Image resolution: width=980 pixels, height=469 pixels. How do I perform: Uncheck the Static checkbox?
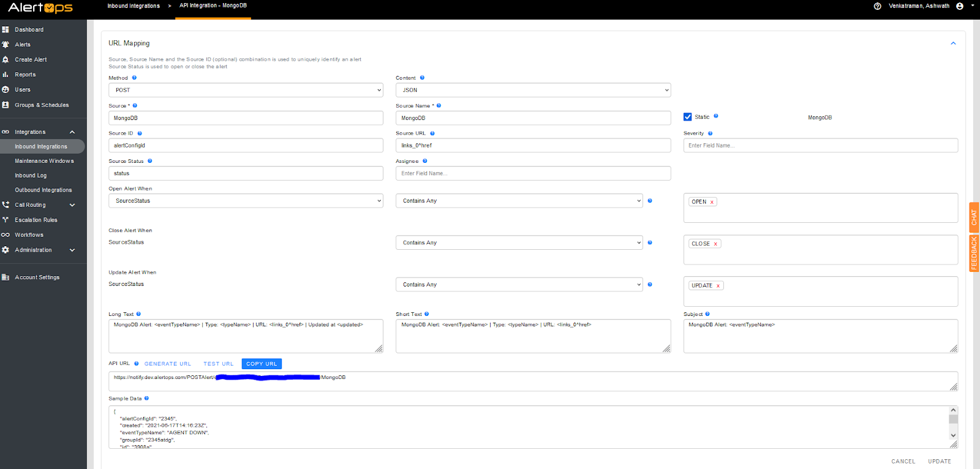(688, 117)
